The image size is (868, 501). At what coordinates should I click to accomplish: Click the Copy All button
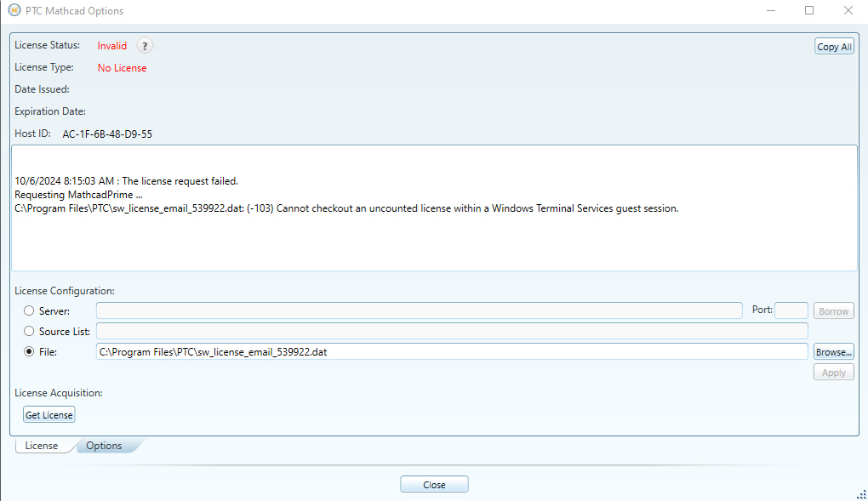pyautogui.click(x=834, y=46)
